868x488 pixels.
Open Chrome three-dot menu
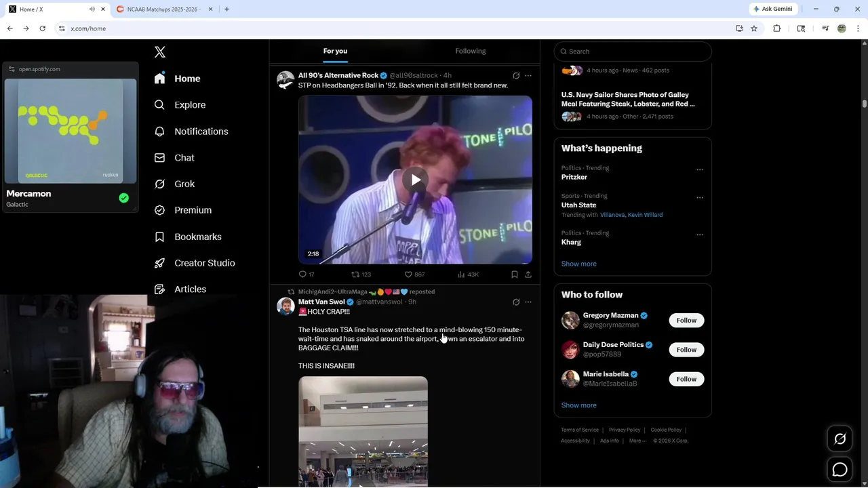click(x=859, y=28)
